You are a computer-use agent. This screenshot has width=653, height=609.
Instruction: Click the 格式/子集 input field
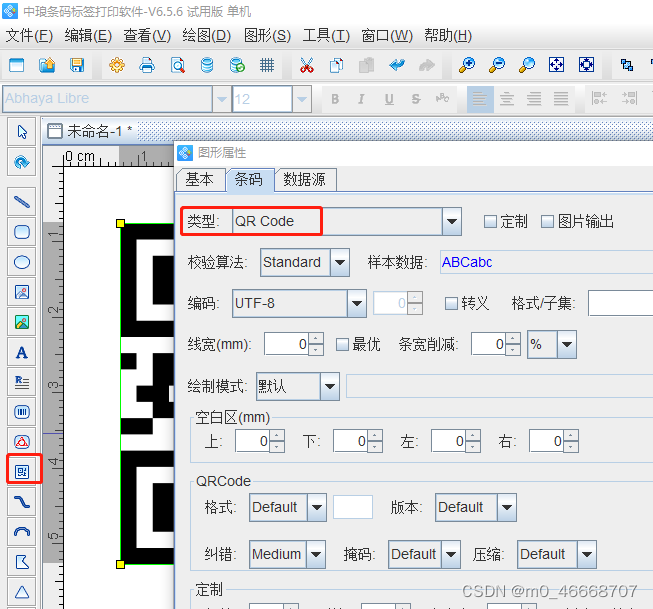(621, 303)
